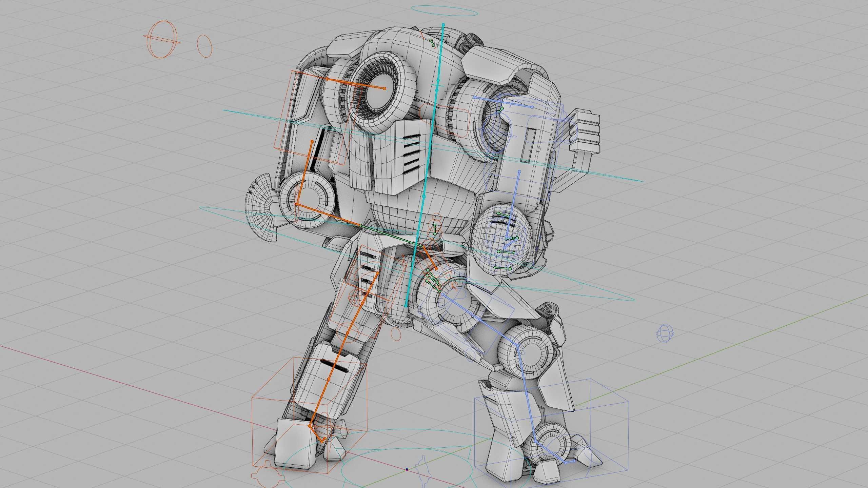Select the orange forearm bone above the elbow joint
The height and width of the screenshot is (488, 868).
[x=304, y=172]
